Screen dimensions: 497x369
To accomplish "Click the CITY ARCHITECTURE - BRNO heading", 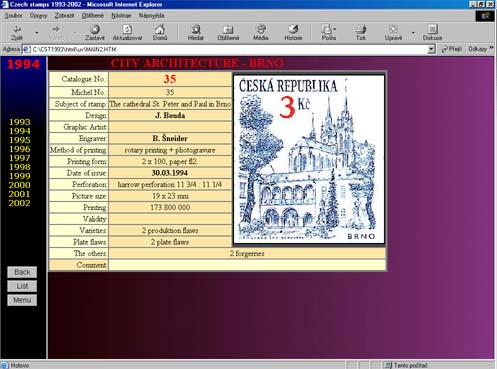I will click(197, 63).
